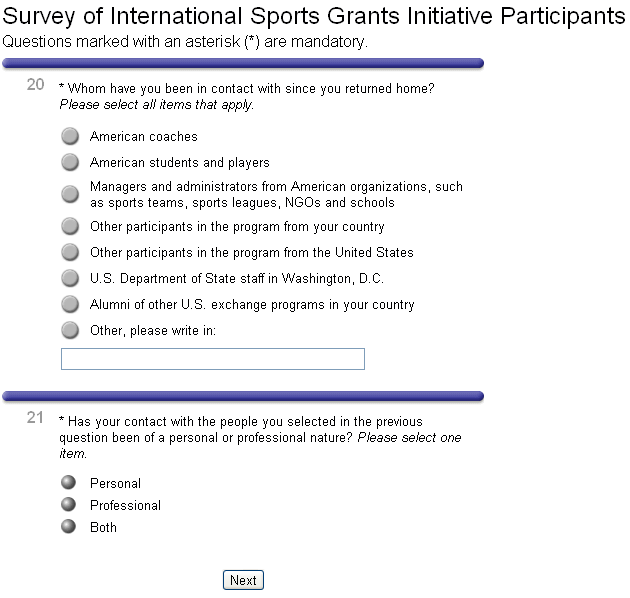Check Managers and administrators from American organizations
This screenshot has height=598, width=630.
(x=70, y=194)
